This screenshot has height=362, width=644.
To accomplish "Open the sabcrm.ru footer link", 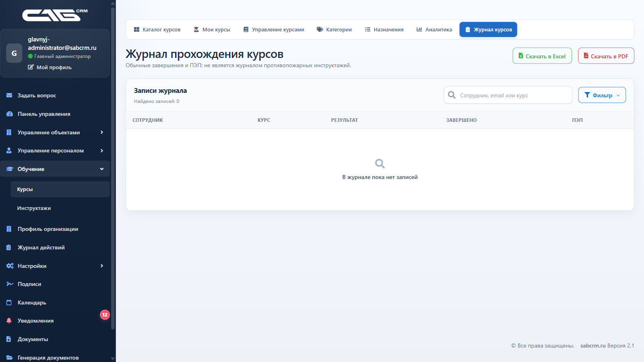I will click(593, 346).
